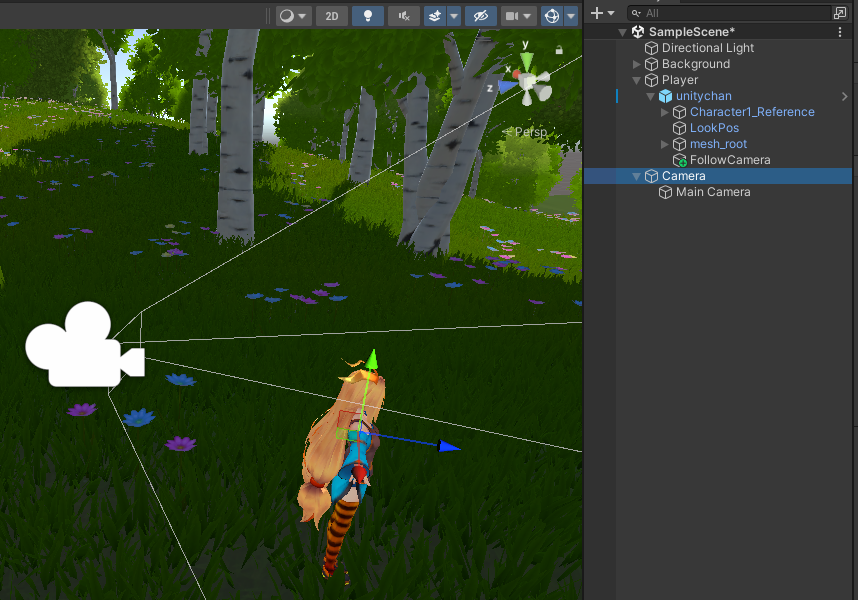Collapse the Player object

tap(636, 80)
